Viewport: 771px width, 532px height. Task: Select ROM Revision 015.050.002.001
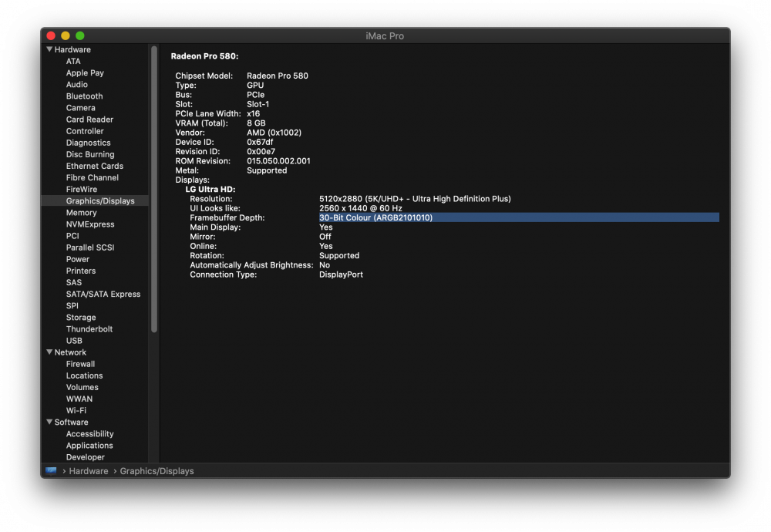[278, 161]
